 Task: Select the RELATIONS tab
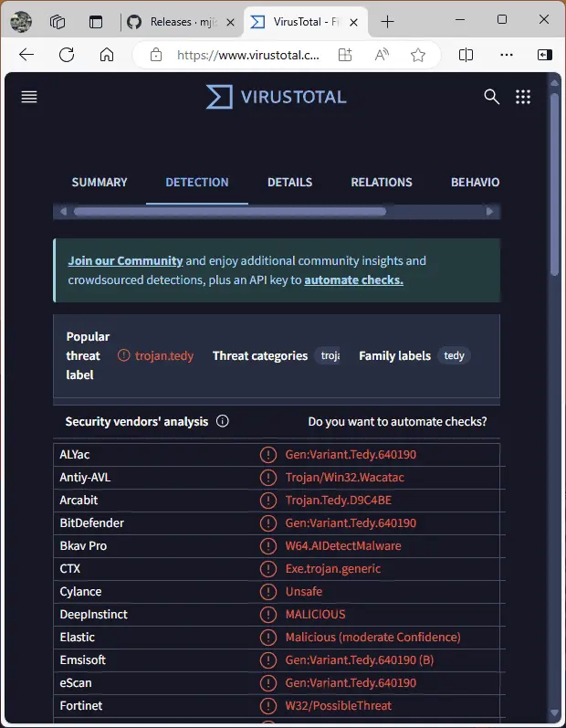(x=382, y=183)
